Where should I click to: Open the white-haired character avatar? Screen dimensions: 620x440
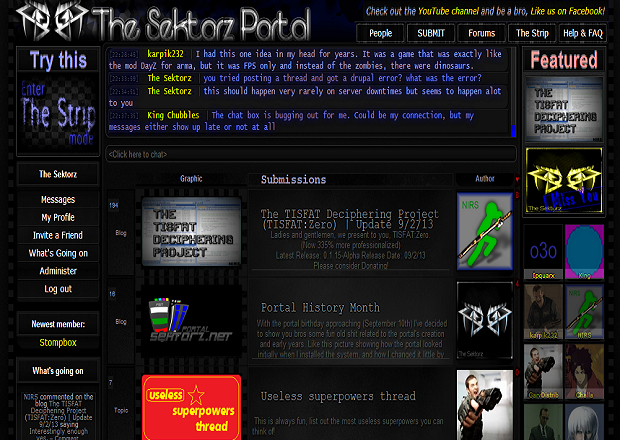pos(584,422)
